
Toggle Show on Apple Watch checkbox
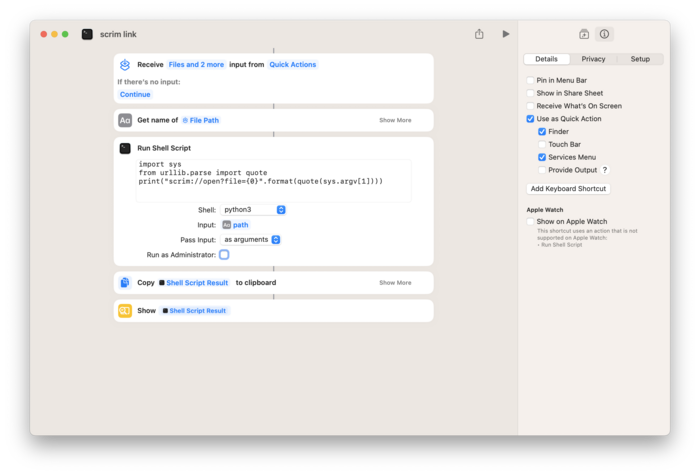click(530, 222)
